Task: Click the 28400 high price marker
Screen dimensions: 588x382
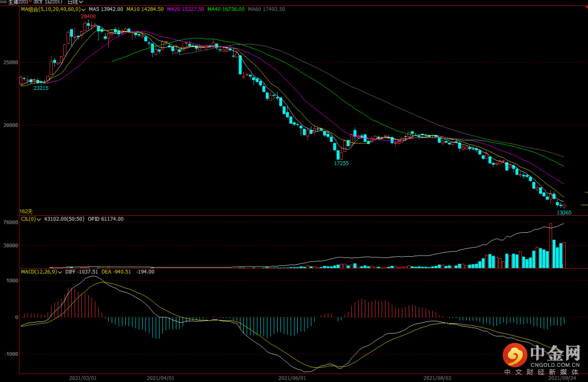Action: point(88,16)
